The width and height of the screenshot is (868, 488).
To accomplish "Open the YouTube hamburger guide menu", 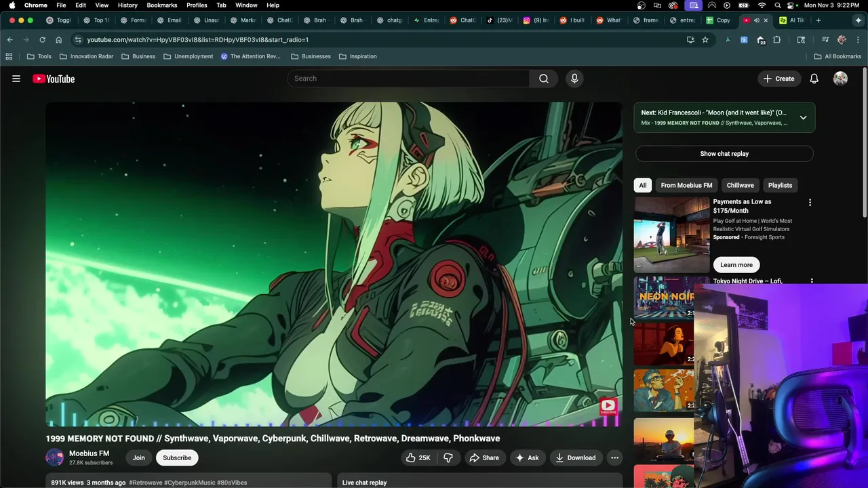I will pos(16,79).
